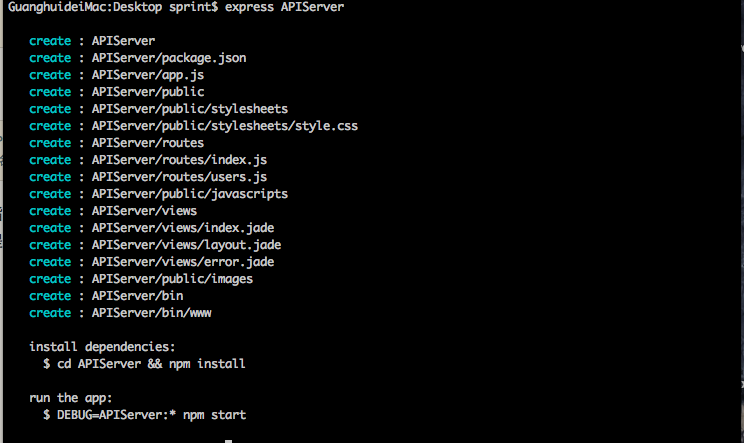Image resolution: width=744 pixels, height=443 pixels.
Task: Click the 'express APIServer' command text
Action: (x=284, y=7)
